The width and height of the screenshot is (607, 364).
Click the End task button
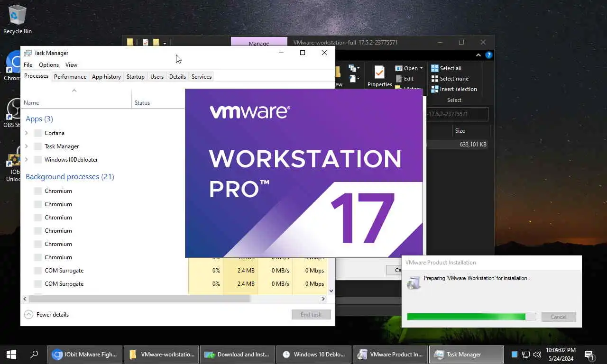(311, 315)
